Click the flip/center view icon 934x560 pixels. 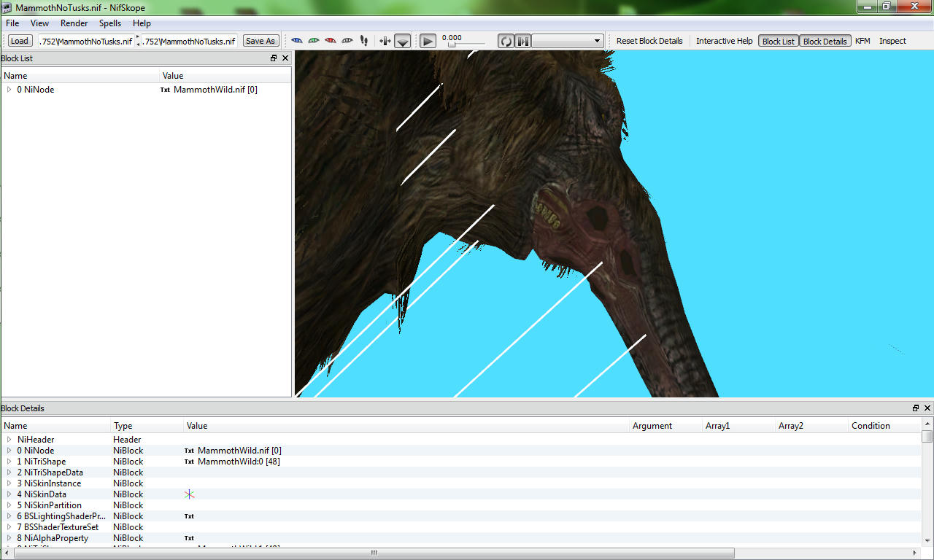pyautogui.click(x=385, y=41)
